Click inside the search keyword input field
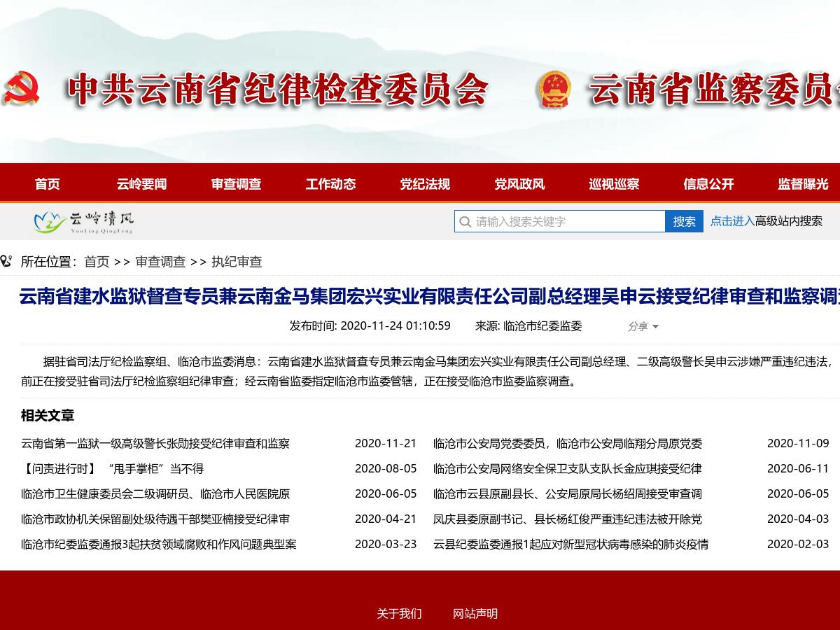The image size is (840, 630). pyautogui.click(x=560, y=221)
